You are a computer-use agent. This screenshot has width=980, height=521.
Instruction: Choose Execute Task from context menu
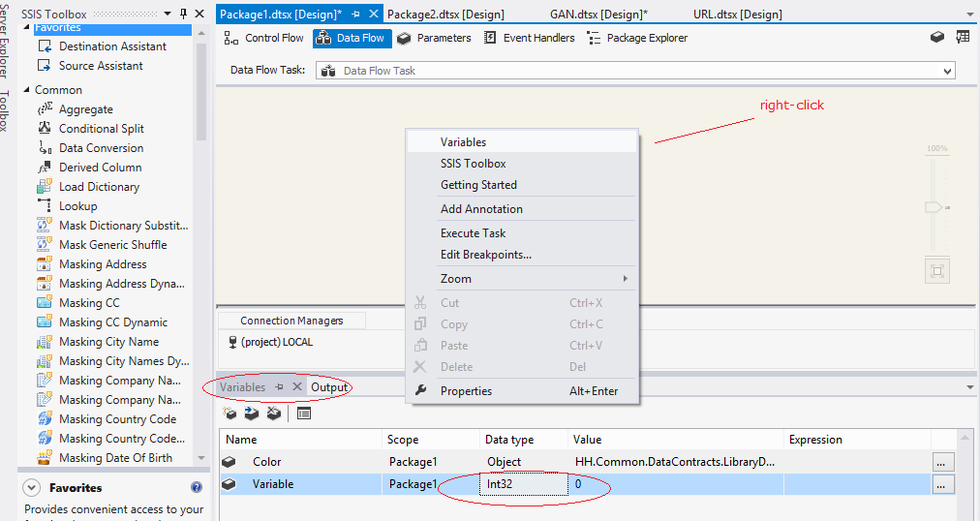click(522, 233)
